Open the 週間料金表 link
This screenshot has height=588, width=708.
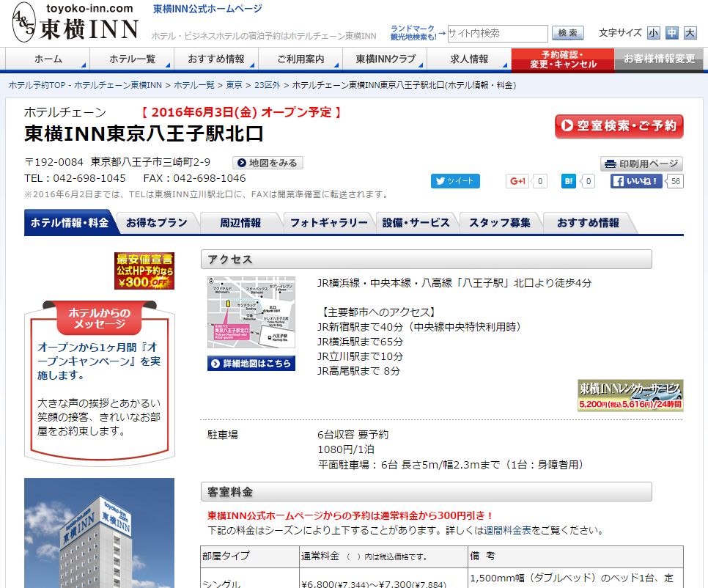[x=507, y=530]
